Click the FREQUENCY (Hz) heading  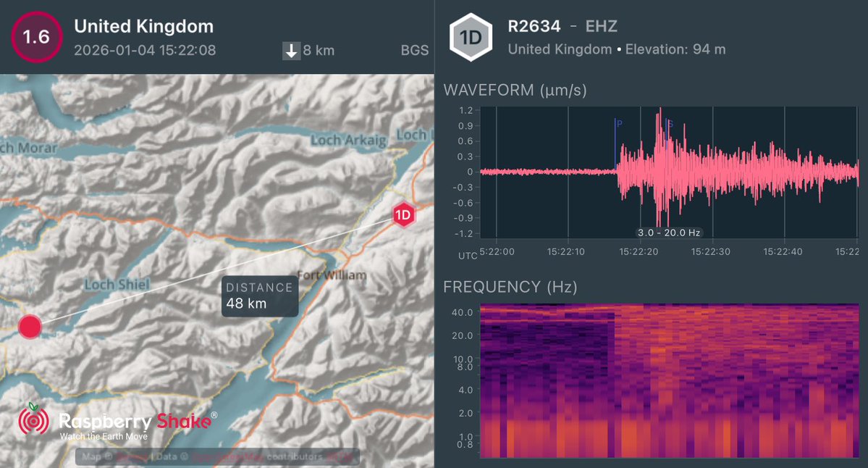tap(510, 287)
